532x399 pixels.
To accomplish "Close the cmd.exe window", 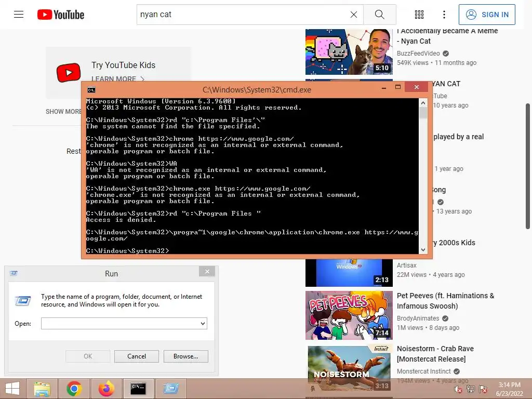I will [416, 87].
